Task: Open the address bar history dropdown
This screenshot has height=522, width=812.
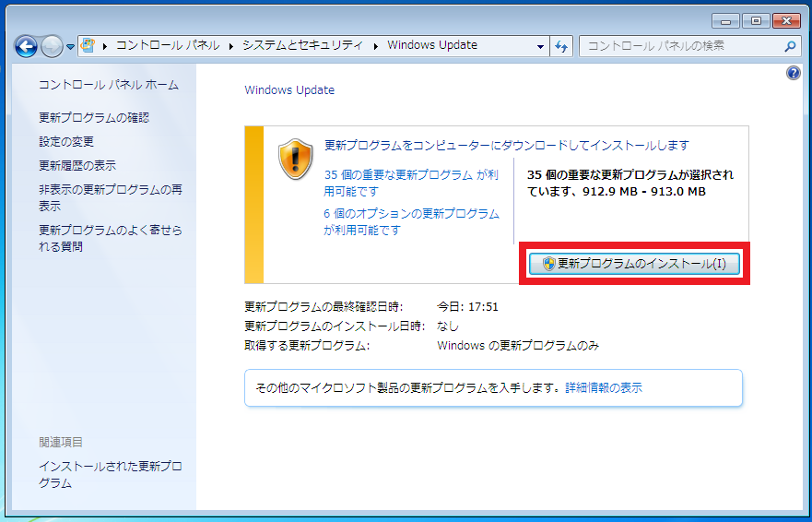Action: pyautogui.click(x=540, y=47)
